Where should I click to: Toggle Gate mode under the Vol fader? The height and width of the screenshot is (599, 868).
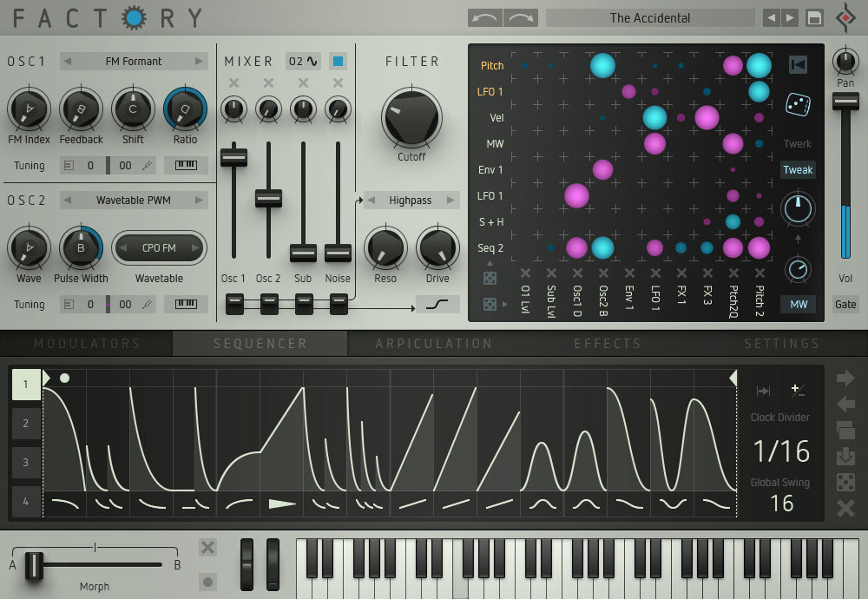(846, 304)
